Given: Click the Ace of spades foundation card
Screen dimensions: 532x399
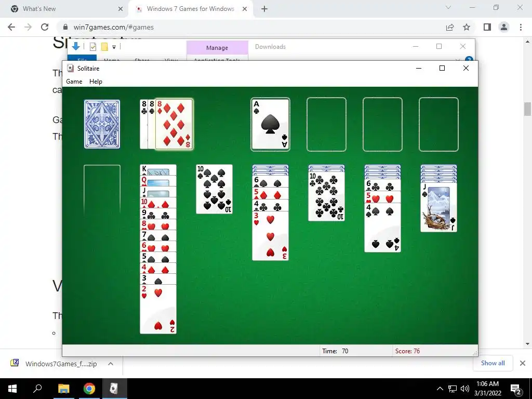Looking at the screenshot, I should tap(270, 124).
